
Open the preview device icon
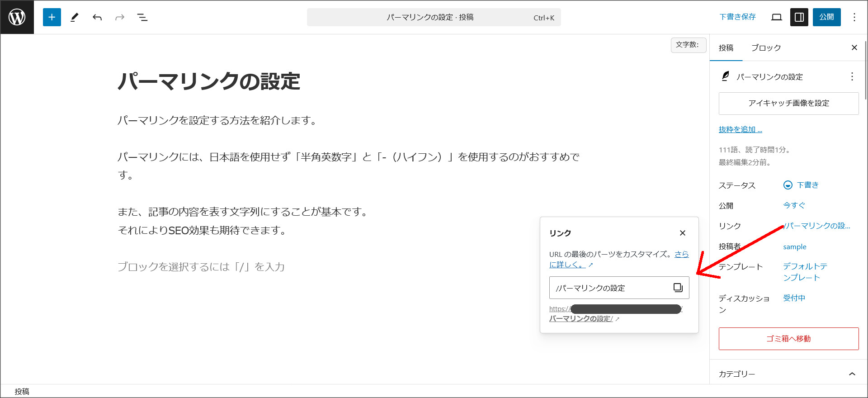point(777,17)
